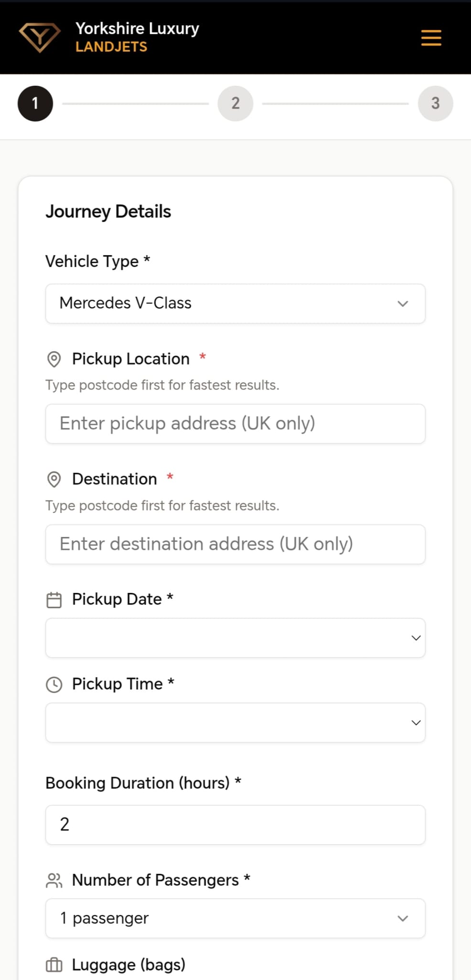Expand the Pickup Time selector
The width and height of the screenshot is (471, 980).
point(235,723)
